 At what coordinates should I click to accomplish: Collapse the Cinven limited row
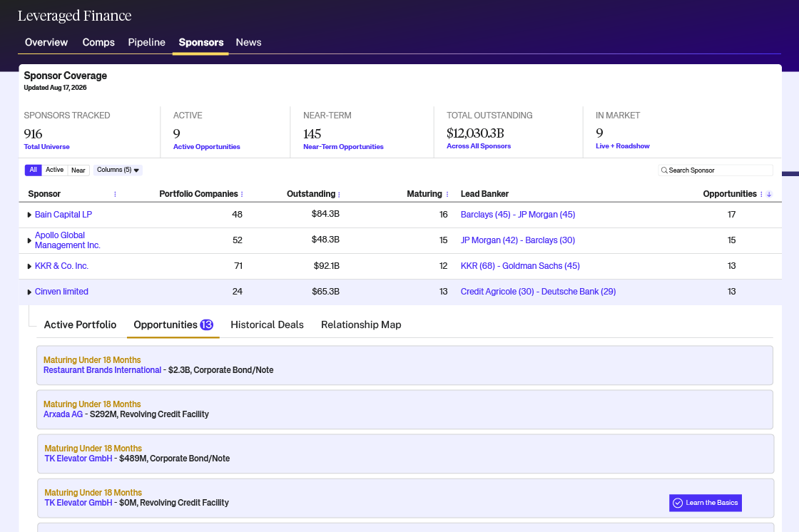[29, 292]
